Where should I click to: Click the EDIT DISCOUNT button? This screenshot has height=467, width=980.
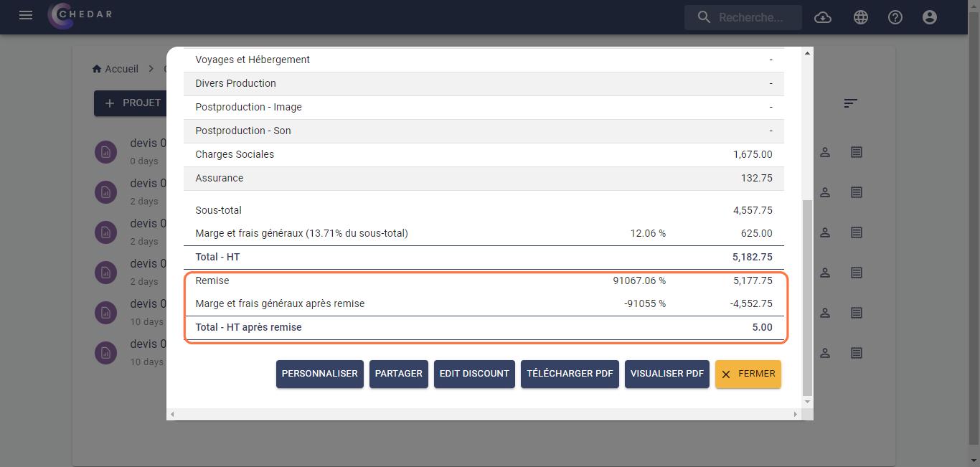pyautogui.click(x=474, y=374)
